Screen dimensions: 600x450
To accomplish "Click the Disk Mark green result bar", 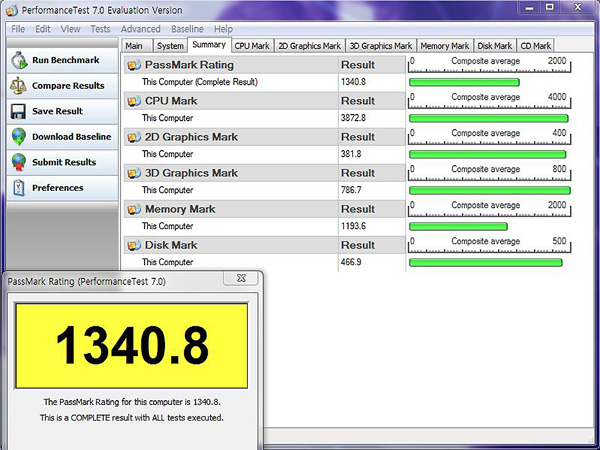I will point(486,262).
